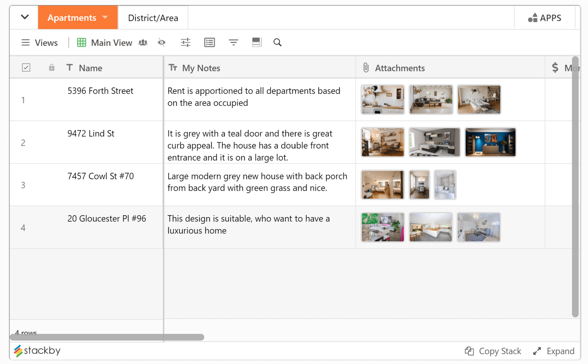Open the group records list icon
The height and width of the screenshot is (364, 588).
pos(209,42)
